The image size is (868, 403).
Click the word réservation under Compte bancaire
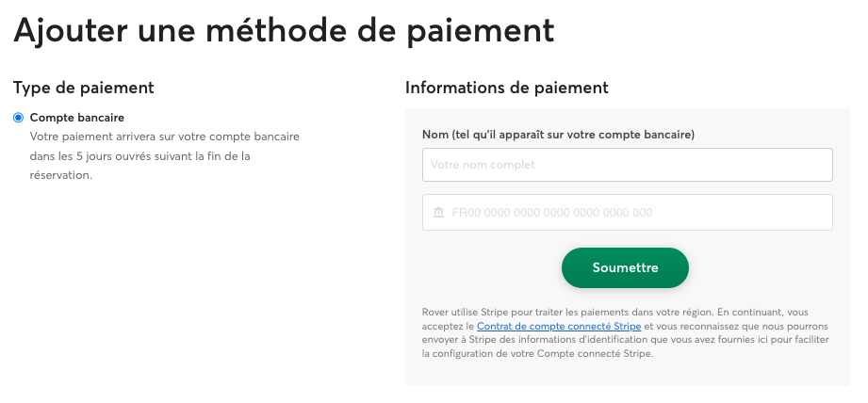click(61, 176)
